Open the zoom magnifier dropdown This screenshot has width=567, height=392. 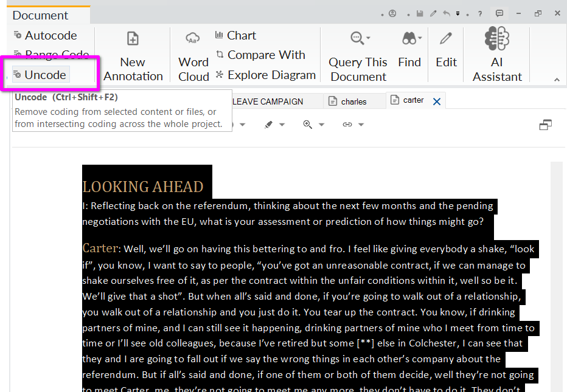[x=321, y=125]
